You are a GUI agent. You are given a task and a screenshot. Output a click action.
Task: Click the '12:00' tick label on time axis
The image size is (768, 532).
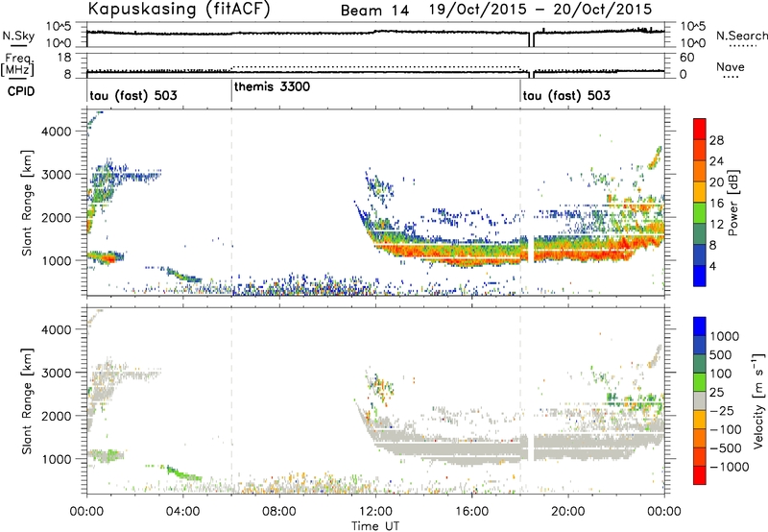pyautogui.click(x=375, y=512)
